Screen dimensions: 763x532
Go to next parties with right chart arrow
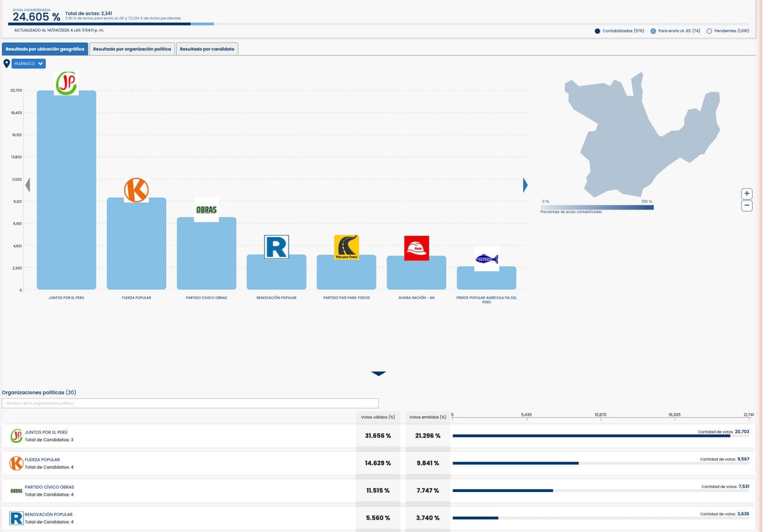(x=525, y=185)
